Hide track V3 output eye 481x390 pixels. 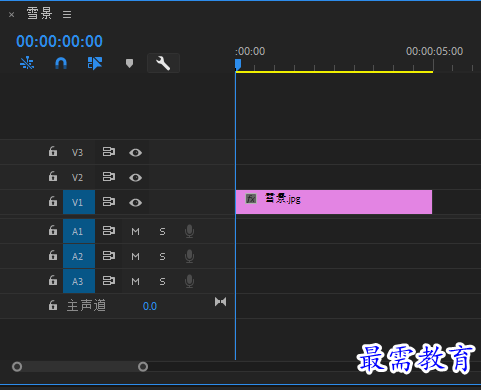point(135,153)
